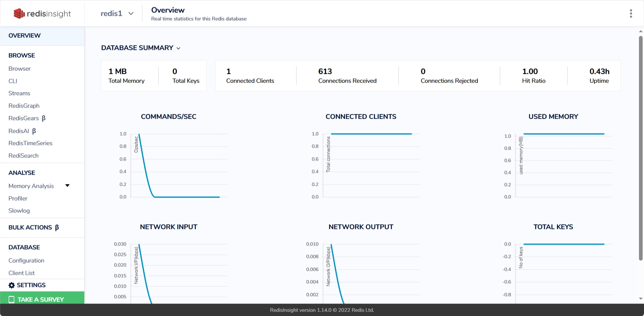Click the Bulk Actions beta icon
Image resolution: width=644 pixels, height=316 pixels.
pyautogui.click(x=57, y=228)
